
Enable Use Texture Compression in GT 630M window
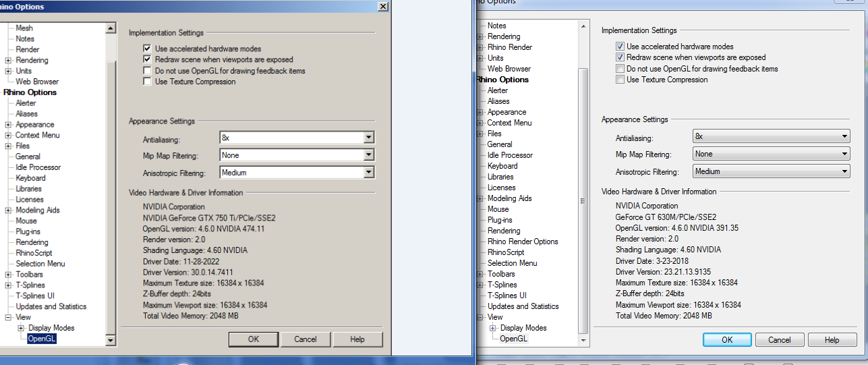coord(620,80)
